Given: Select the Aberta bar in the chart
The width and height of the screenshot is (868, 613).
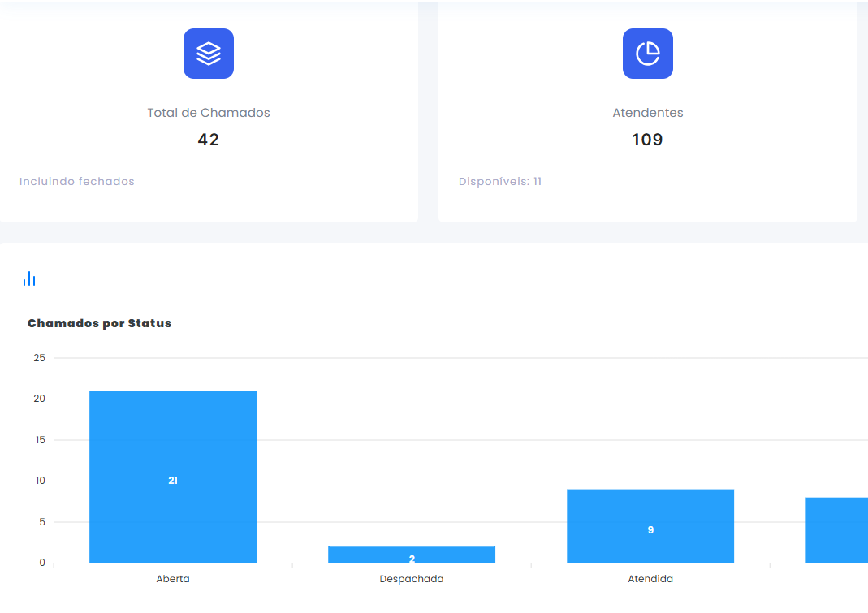Looking at the screenshot, I should [173, 438].
